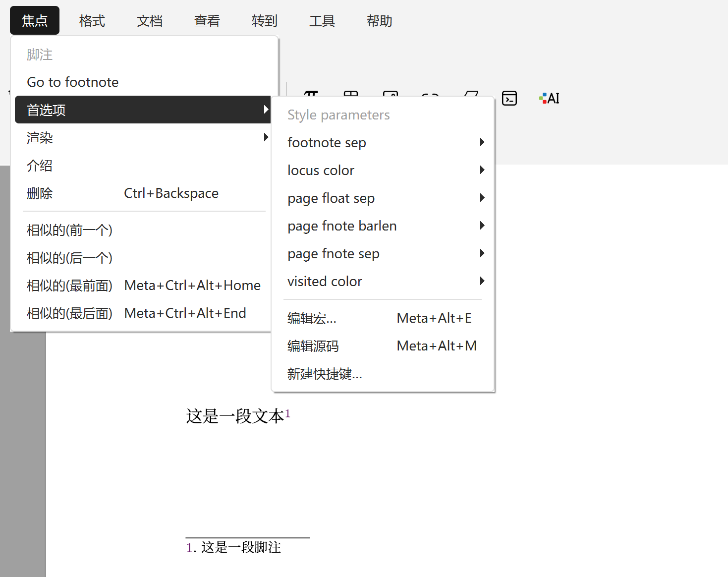Click 删除 in the focus menu
Screen dimensions: 728x577
[x=40, y=193]
